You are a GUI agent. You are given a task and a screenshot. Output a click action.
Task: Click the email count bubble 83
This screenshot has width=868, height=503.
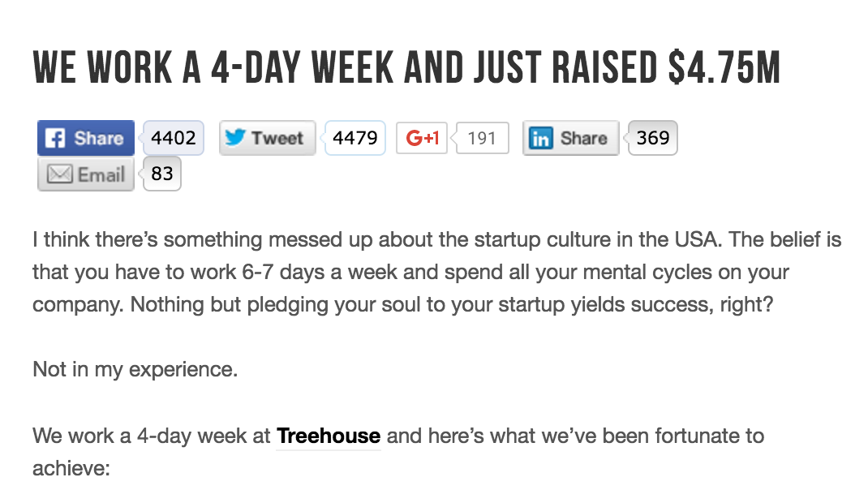(x=161, y=174)
